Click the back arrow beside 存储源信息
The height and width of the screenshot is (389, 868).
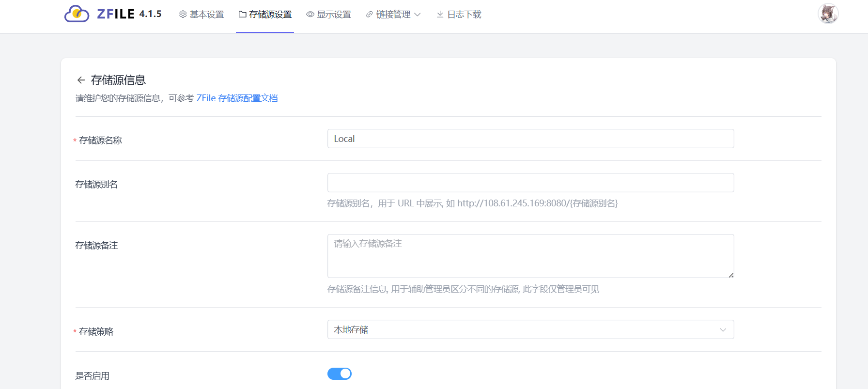[81, 80]
